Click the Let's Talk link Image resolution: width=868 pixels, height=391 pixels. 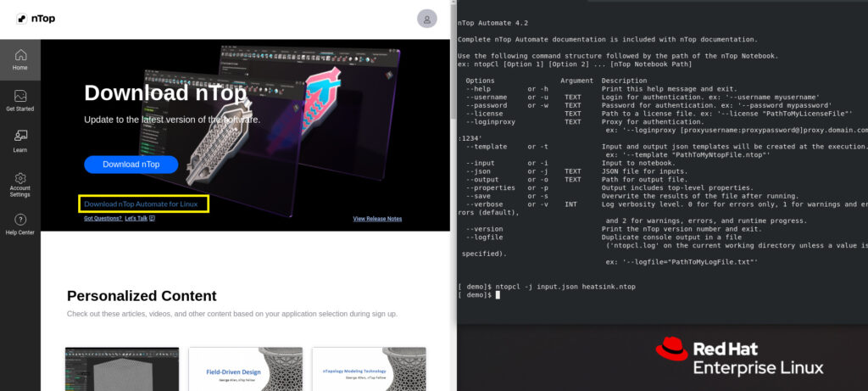136,218
